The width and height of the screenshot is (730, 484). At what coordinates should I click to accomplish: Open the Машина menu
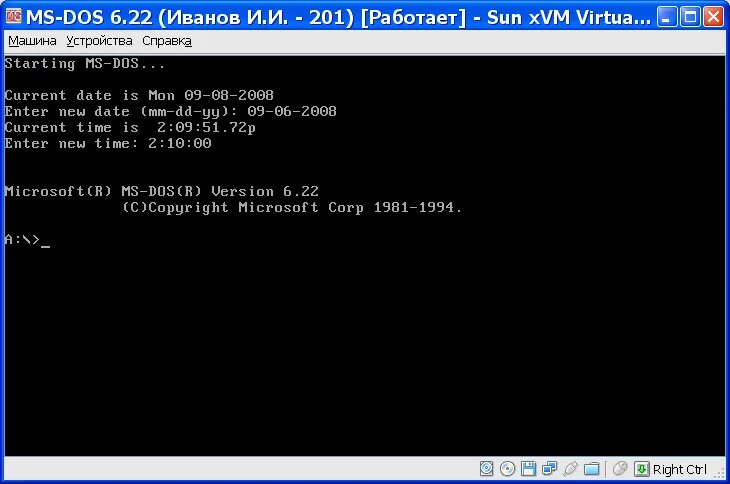32,41
